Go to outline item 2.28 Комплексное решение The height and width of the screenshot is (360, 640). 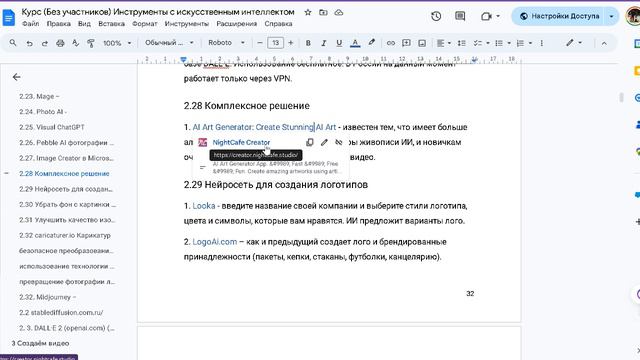tap(64, 173)
